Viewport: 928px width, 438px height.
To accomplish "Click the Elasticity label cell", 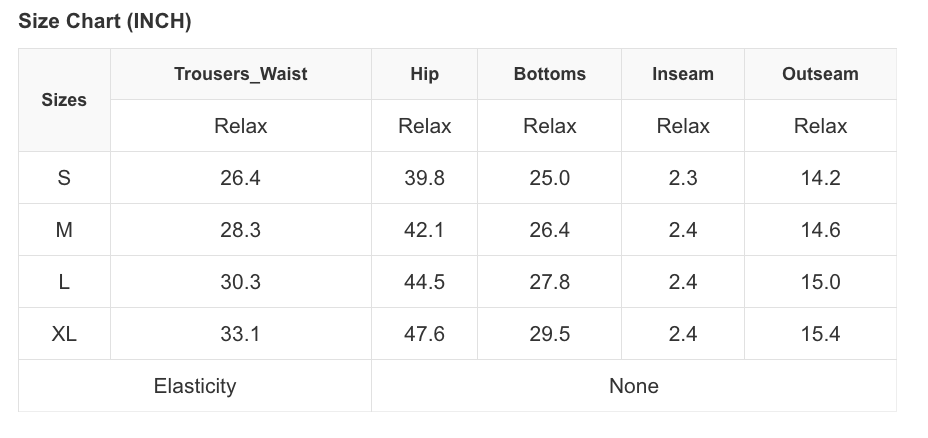I will point(195,386).
